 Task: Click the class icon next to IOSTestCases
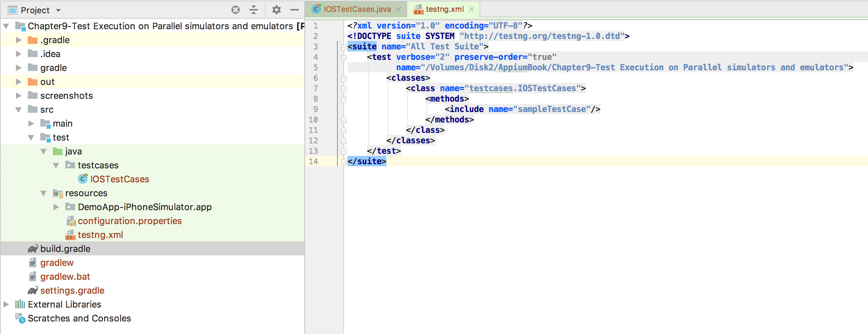(x=82, y=179)
